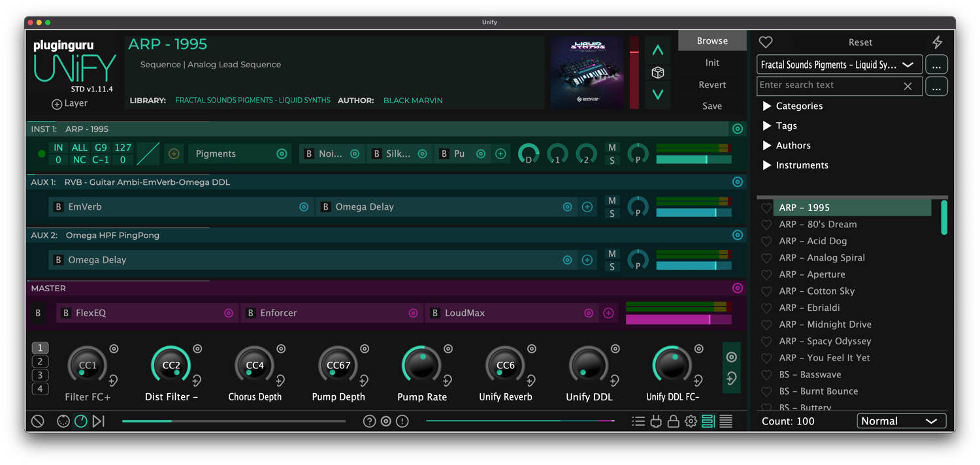Screen dimensions: 980x465
Task: Click the circle target icon beside help
Action: pyautogui.click(x=386, y=421)
